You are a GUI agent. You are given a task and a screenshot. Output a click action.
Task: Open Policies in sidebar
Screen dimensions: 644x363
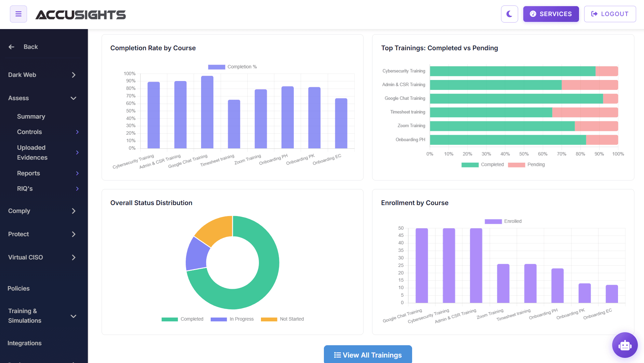(18, 288)
